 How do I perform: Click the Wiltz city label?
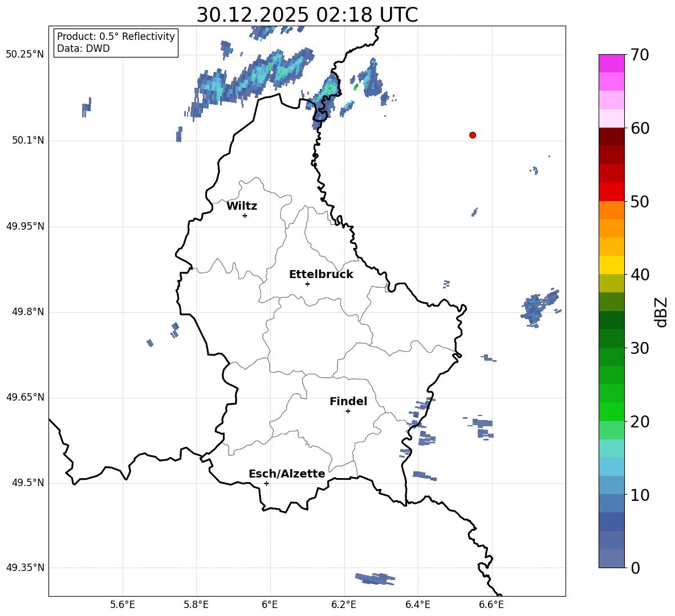tap(242, 206)
